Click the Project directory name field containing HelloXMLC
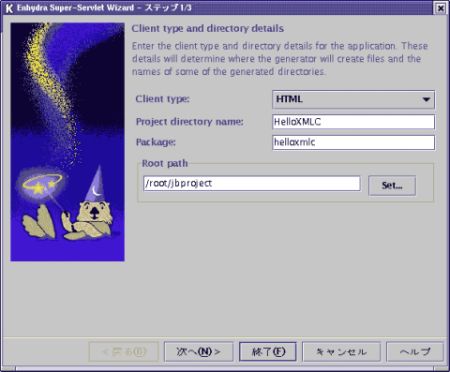The height and width of the screenshot is (372, 450). [353, 122]
